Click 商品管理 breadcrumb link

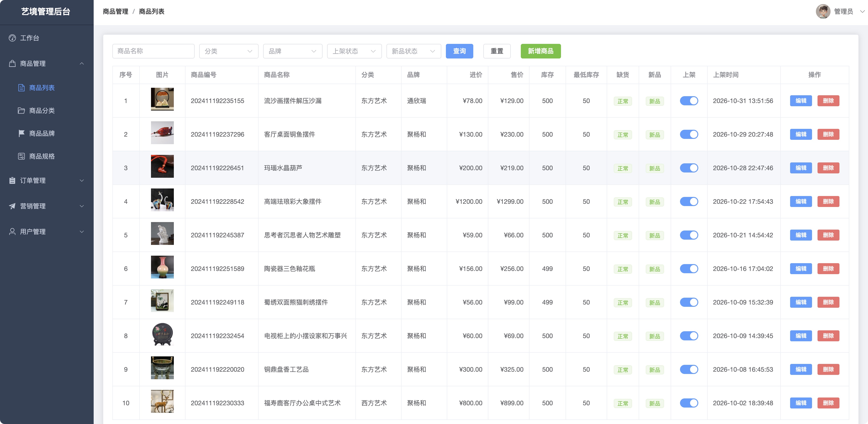coord(116,11)
